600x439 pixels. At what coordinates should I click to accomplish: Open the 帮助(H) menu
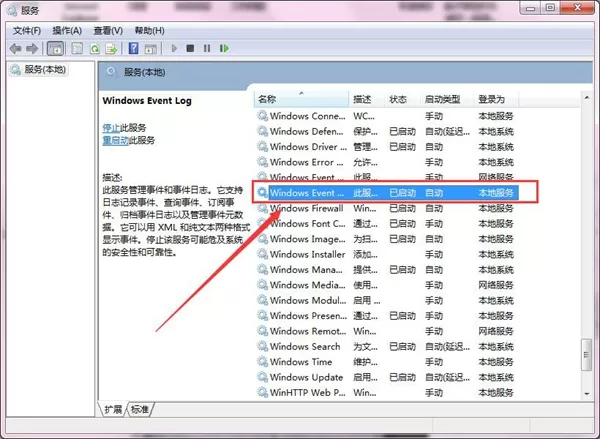150,31
